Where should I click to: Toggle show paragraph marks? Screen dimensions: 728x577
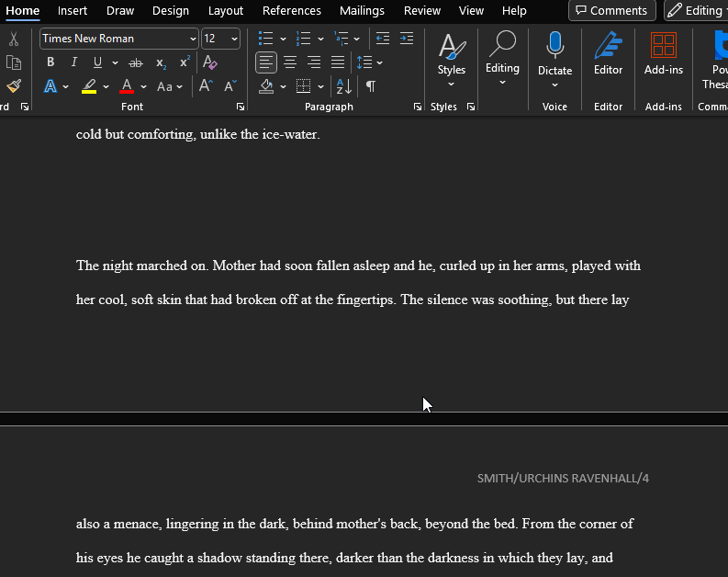point(371,86)
